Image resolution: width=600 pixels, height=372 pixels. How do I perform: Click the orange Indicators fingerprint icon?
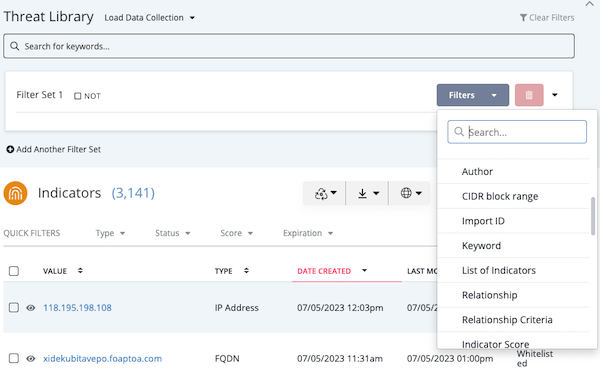pyautogui.click(x=15, y=193)
